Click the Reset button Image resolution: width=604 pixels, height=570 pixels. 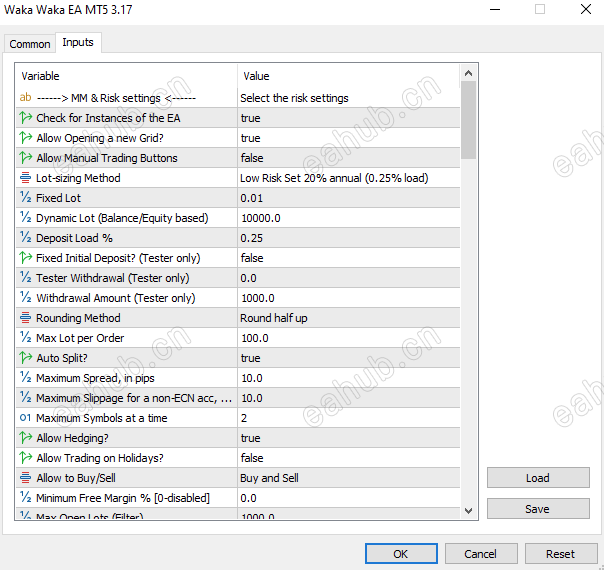560,554
